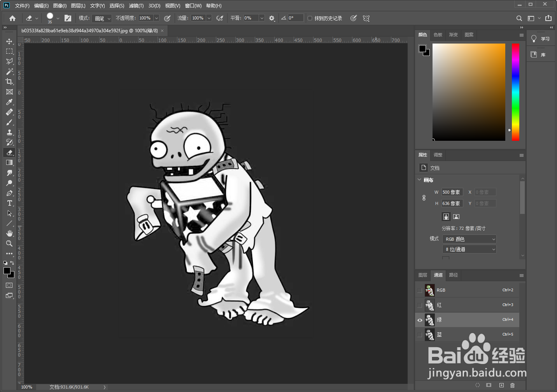Select the Horizontal Type tool

point(9,203)
